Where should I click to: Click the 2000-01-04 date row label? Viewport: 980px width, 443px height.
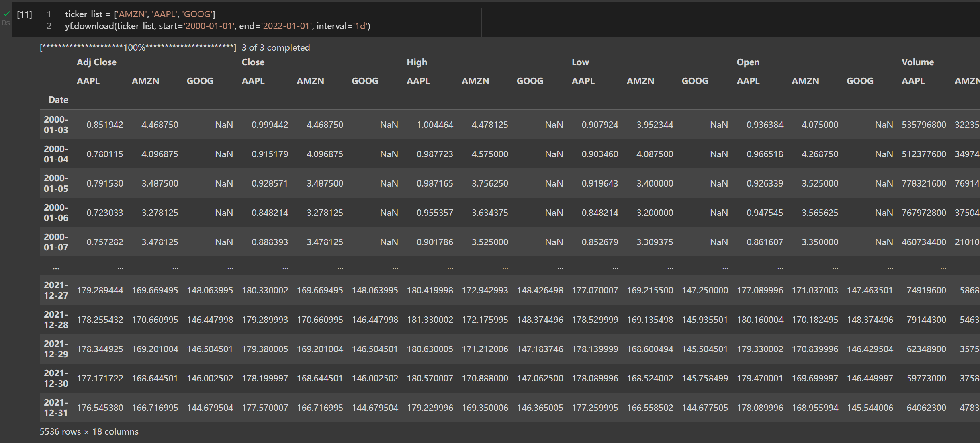point(56,154)
